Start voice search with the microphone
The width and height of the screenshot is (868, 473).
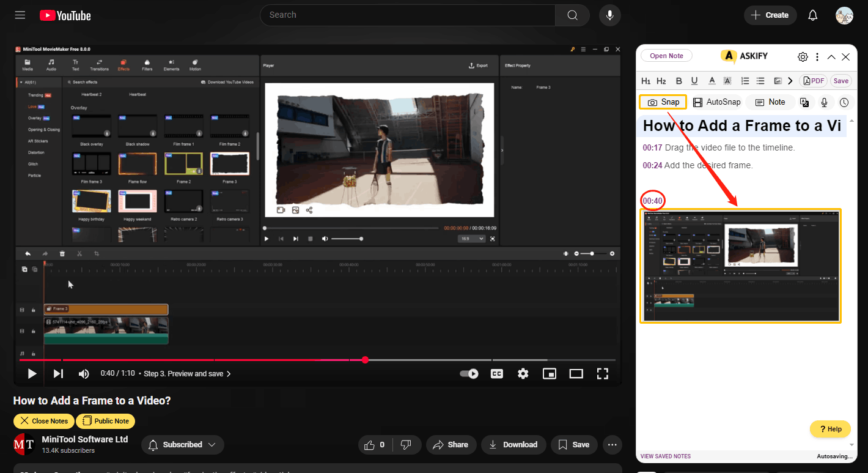[609, 15]
